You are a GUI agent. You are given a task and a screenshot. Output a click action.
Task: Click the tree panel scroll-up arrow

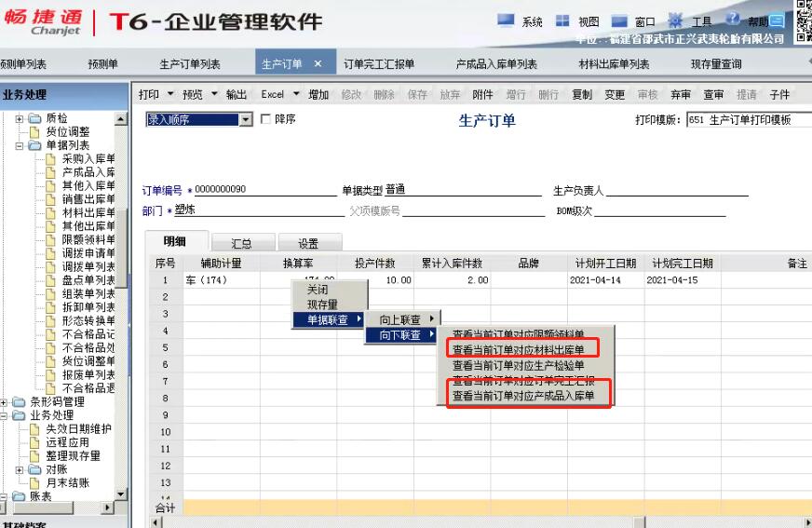(121, 118)
